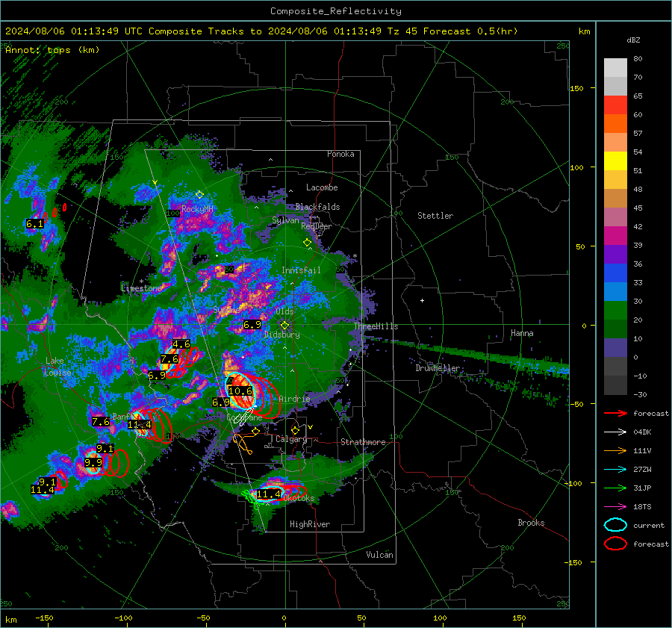Pick the red 65 dBZ color swatch
Viewport: 672px width, 628px height.
coord(615,105)
